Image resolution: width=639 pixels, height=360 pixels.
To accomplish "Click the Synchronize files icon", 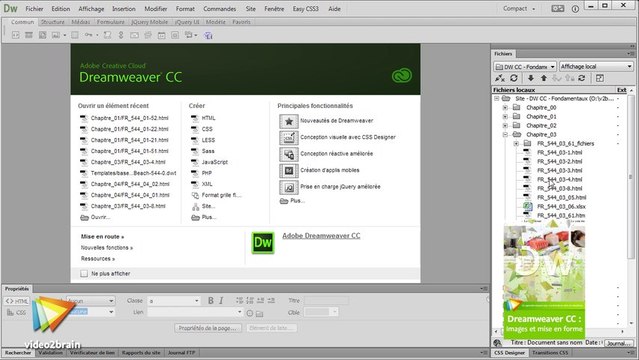I will coord(582,78).
